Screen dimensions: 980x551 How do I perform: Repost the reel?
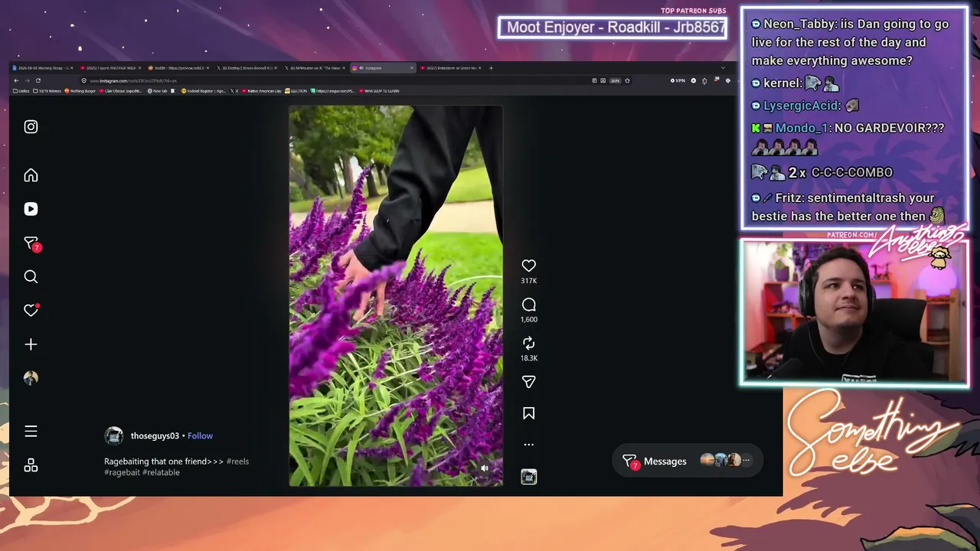528,343
